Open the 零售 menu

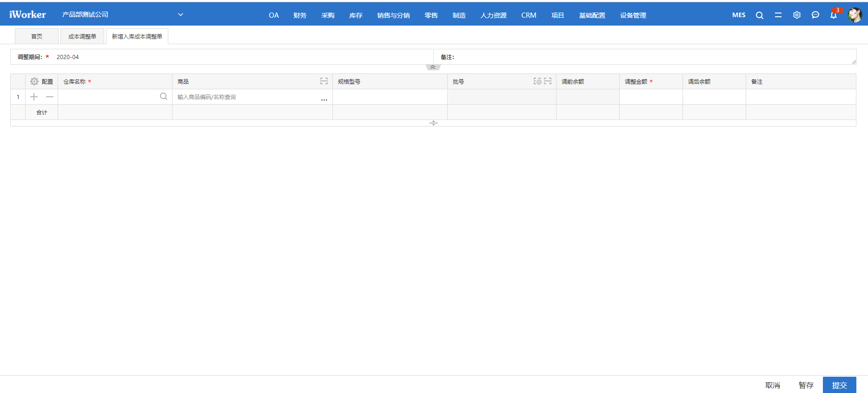[x=431, y=15]
